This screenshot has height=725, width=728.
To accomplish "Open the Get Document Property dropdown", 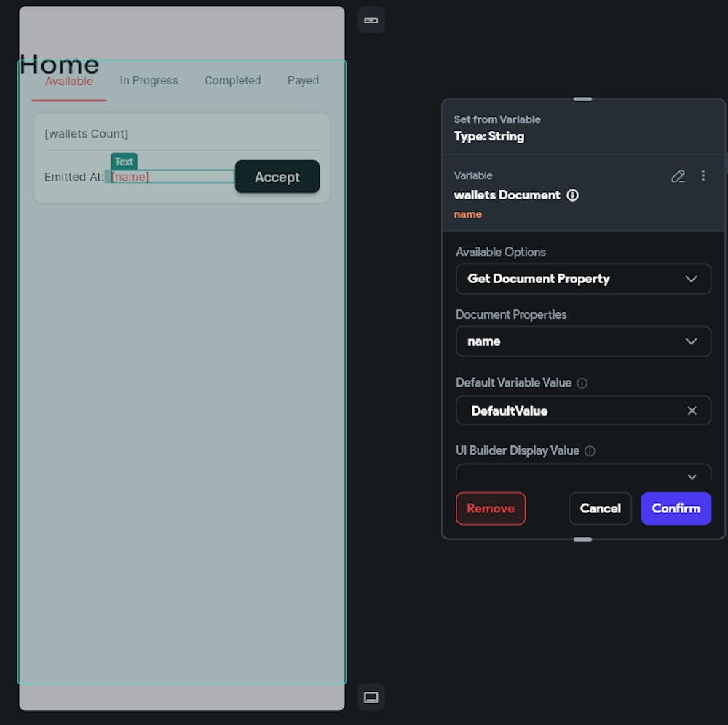I will (583, 279).
